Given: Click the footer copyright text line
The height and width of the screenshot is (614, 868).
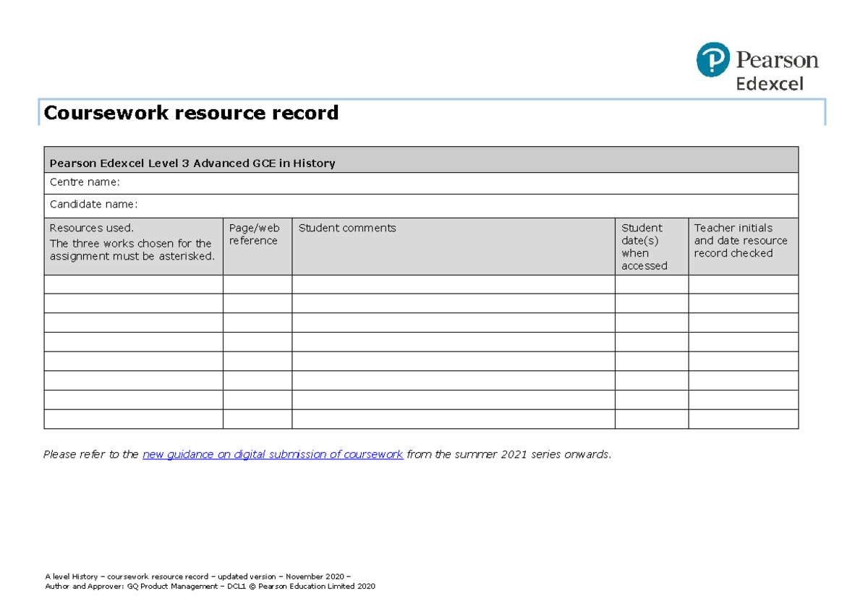Looking at the screenshot, I should (x=210, y=587).
